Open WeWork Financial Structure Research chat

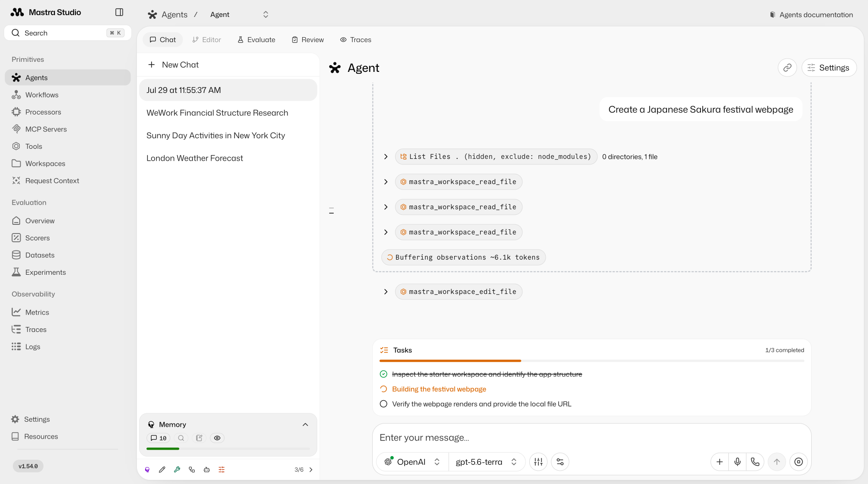pos(228,113)
